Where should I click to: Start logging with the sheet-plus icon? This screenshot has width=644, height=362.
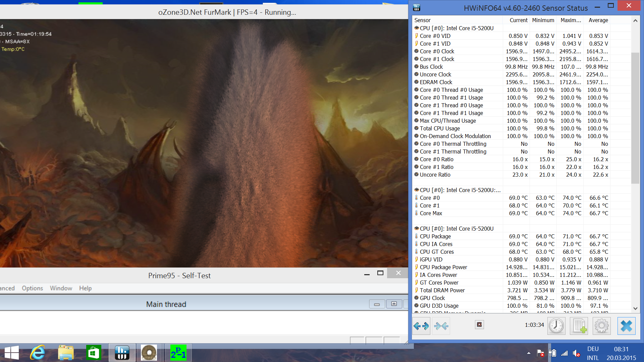point(579,326)
